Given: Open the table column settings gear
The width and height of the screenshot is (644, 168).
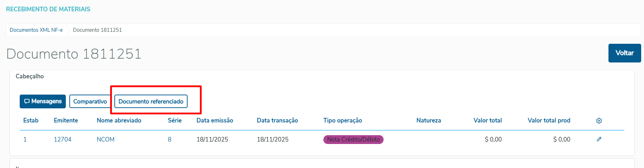Looking at the screenshot, I should click(599, 121).
